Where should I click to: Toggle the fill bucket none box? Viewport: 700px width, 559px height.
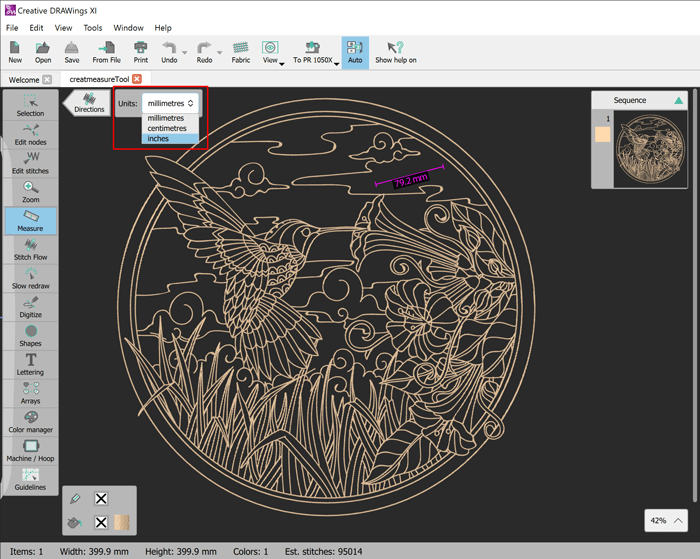(x=101, y=522)
